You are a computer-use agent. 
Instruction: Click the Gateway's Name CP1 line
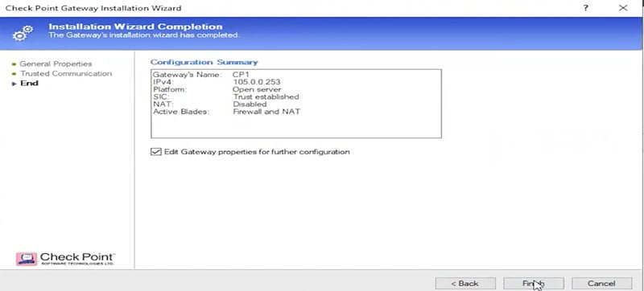(x=200, y=75)
